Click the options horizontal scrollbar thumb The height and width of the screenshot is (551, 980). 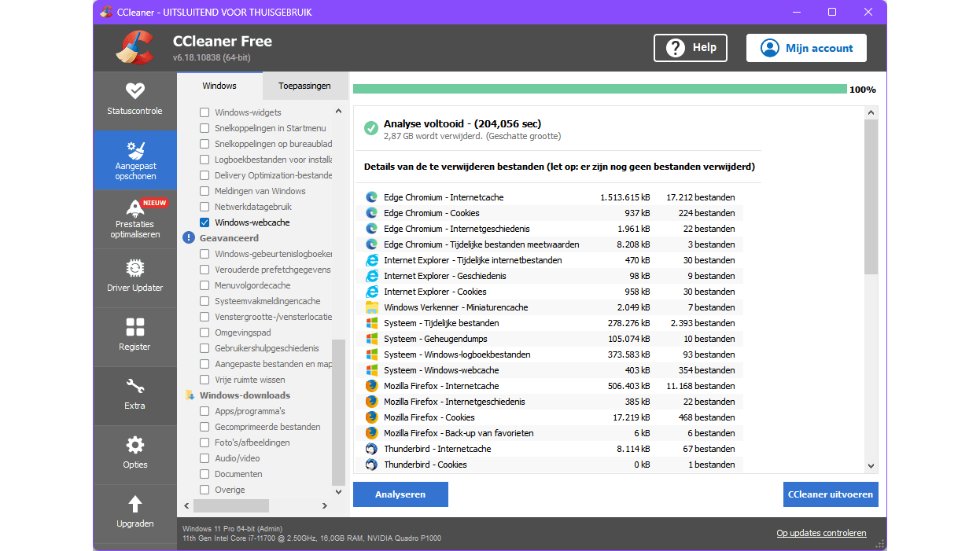(x=231, y=506)
